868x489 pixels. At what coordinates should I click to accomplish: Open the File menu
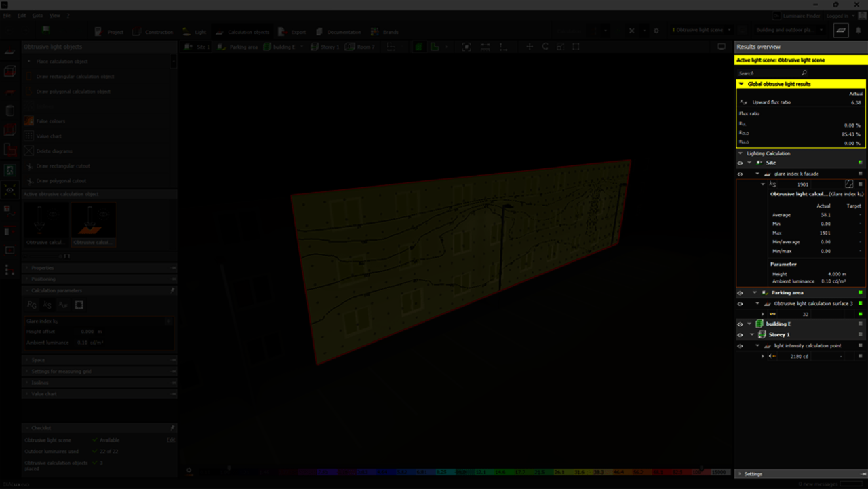coord(7,15)
